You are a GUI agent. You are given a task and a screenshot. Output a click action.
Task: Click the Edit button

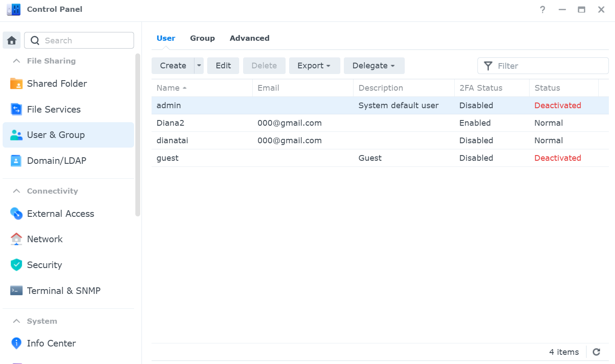tap(223, 66)
